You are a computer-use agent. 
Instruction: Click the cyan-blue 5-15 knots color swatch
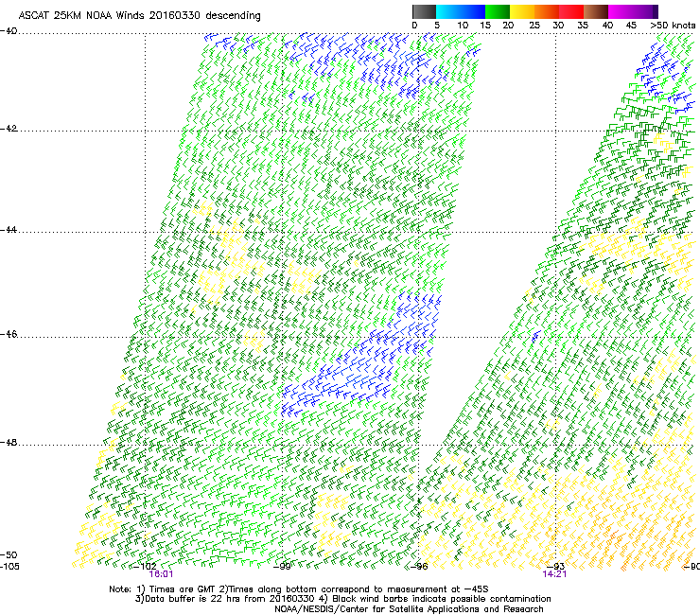point(461,11)
